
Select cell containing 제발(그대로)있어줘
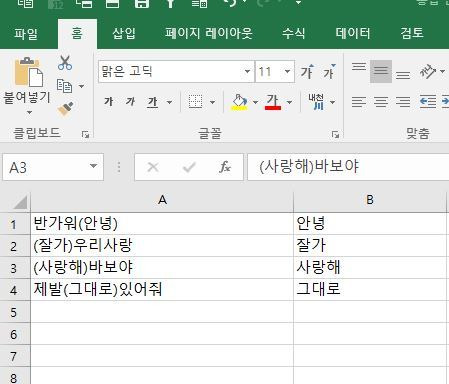[x=162, y=290]
